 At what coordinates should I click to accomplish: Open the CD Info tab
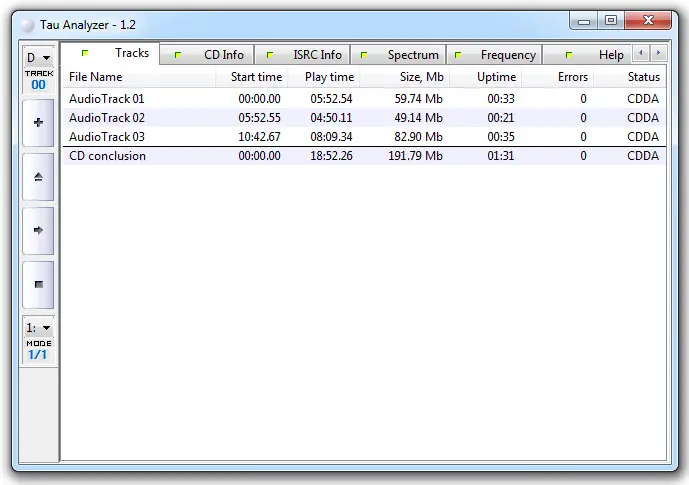pyautogui.click(x=207, y=55)
